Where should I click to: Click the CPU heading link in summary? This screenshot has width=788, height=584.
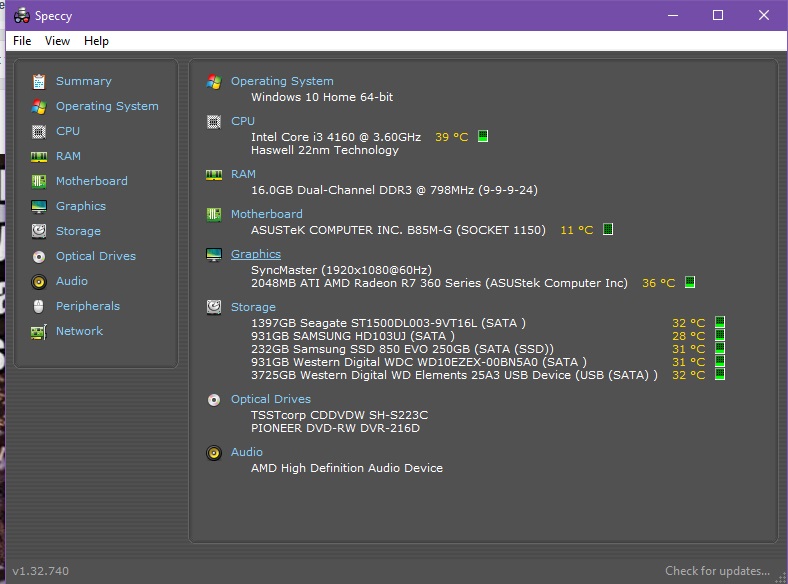point(243,121)
